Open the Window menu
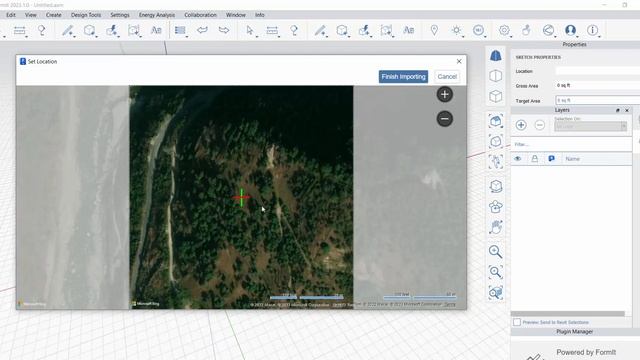The height and width of the screenshot is (360, 640). pyautogui.click(x=236, y=15)
